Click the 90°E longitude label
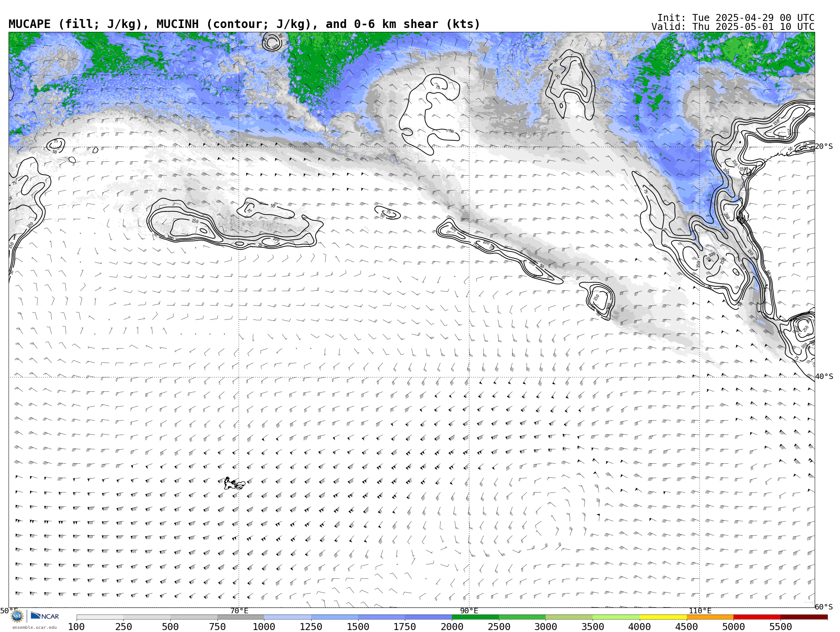Viewport: 840px width, 632px height. pos(469,611)
